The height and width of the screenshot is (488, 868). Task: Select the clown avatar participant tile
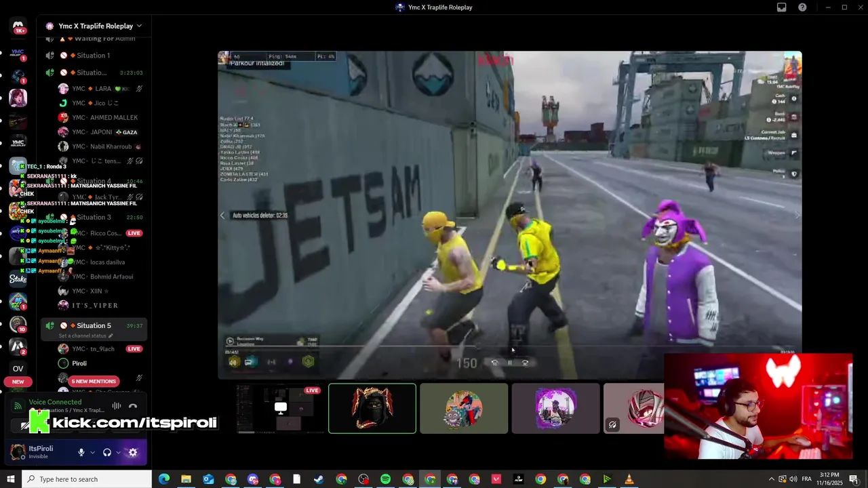464,408
